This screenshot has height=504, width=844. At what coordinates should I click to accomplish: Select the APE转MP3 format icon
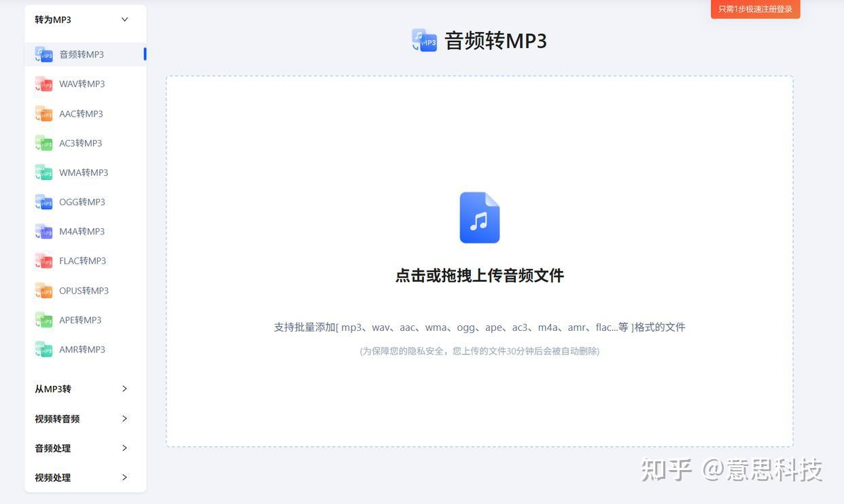point(44,319)
